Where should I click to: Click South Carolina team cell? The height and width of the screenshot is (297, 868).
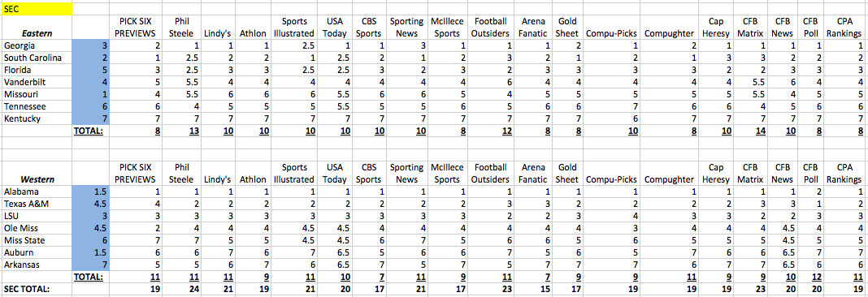[x=37, y=58]
